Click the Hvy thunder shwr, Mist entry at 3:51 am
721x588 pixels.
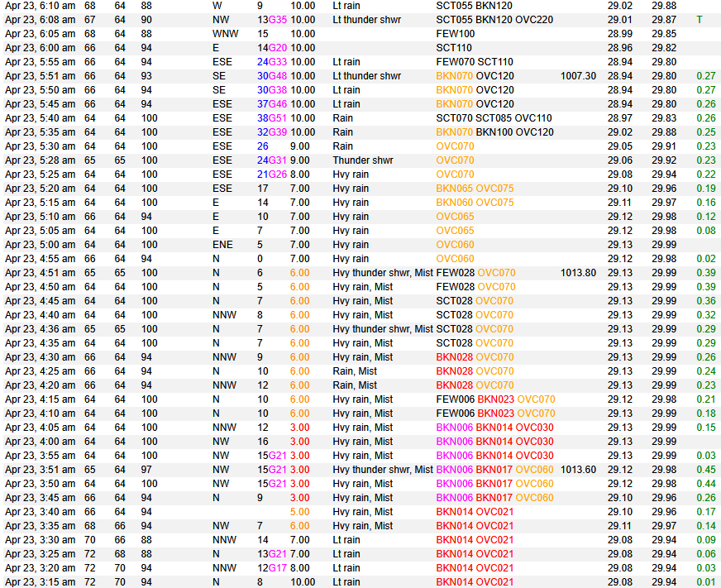(383, 469)
